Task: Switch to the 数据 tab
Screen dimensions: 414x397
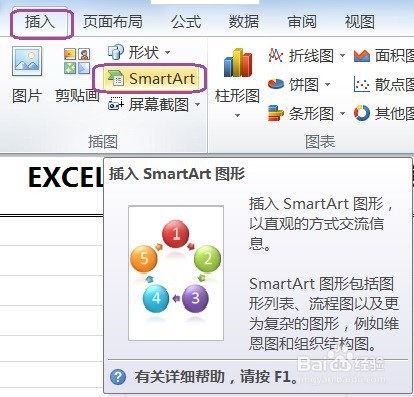Action: tap(244, 22)
